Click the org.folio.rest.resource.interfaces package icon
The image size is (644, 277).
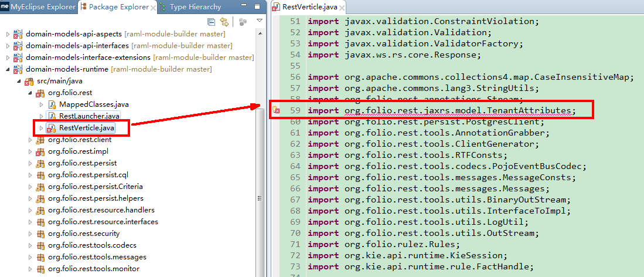click(40, 222)
